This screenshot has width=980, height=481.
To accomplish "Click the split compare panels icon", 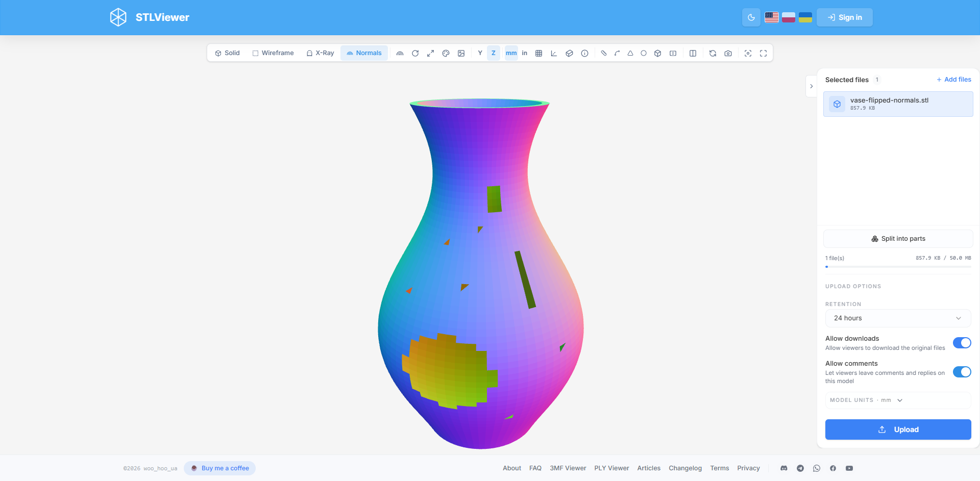I will (693, 53).
